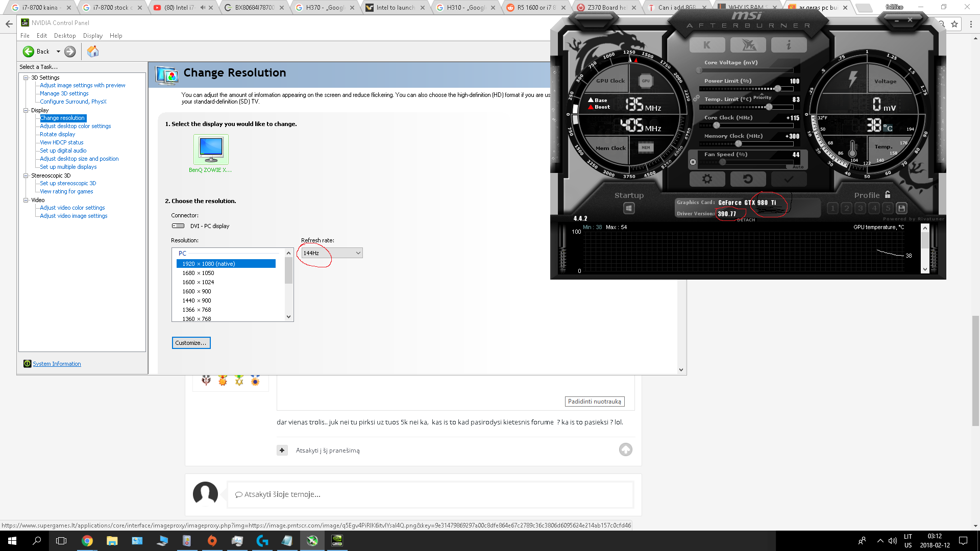The image size is (980, 551).
Task: Open the notification center icon
Action: tap(963, 541)
